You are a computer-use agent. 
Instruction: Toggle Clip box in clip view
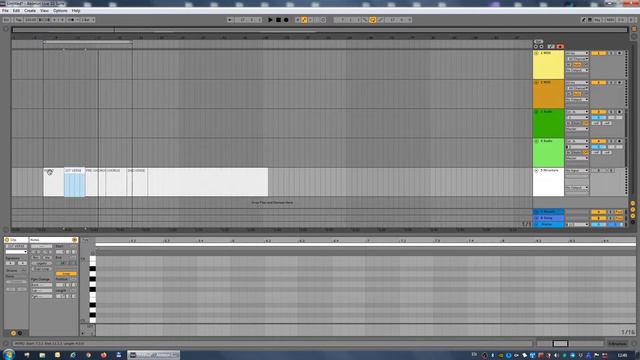[x=7, y=240]
